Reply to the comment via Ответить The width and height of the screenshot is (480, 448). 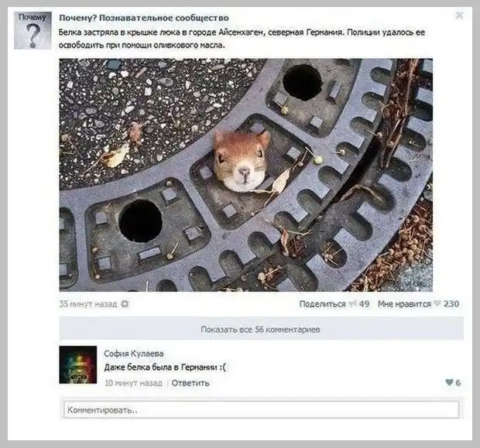point(190,383)
